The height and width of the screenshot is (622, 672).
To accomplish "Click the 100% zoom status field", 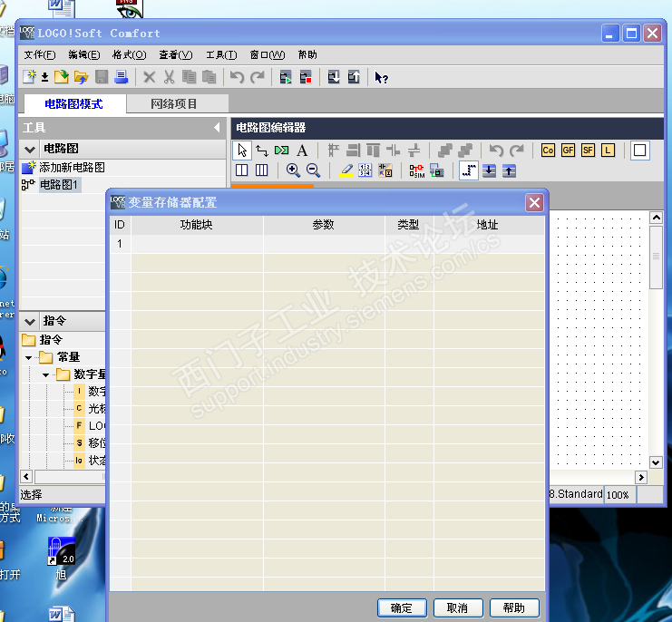I will pyautogui.click(x=620, y=495).
